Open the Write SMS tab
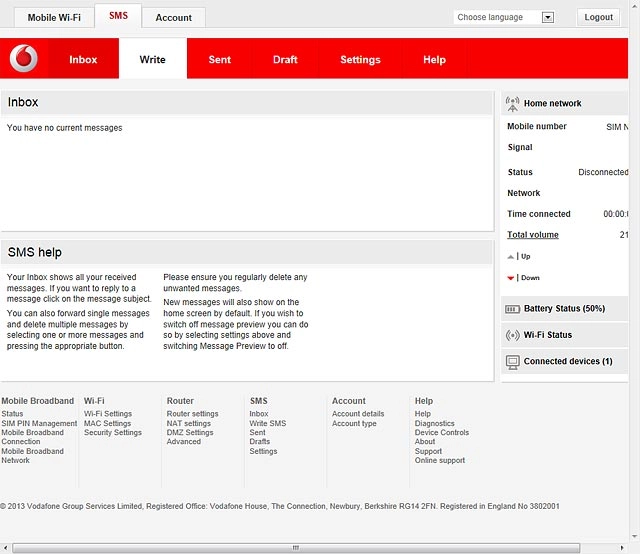640x554 pixels. [x=153, y=60]
